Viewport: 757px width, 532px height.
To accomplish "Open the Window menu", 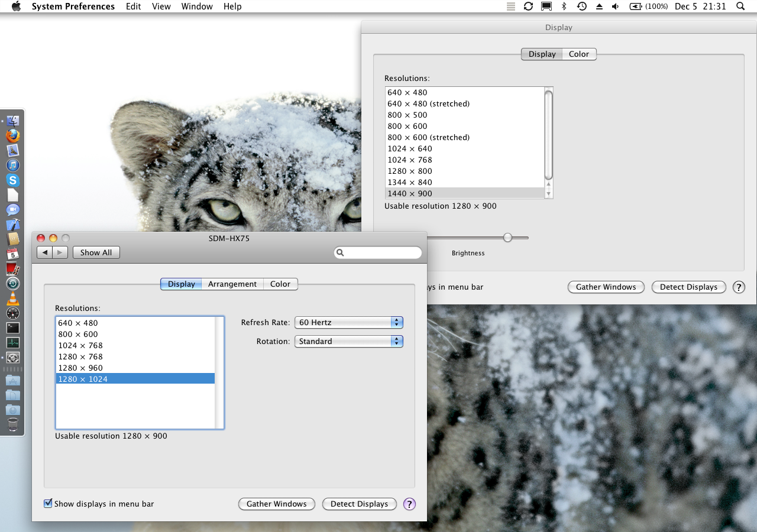I will 197,7.
